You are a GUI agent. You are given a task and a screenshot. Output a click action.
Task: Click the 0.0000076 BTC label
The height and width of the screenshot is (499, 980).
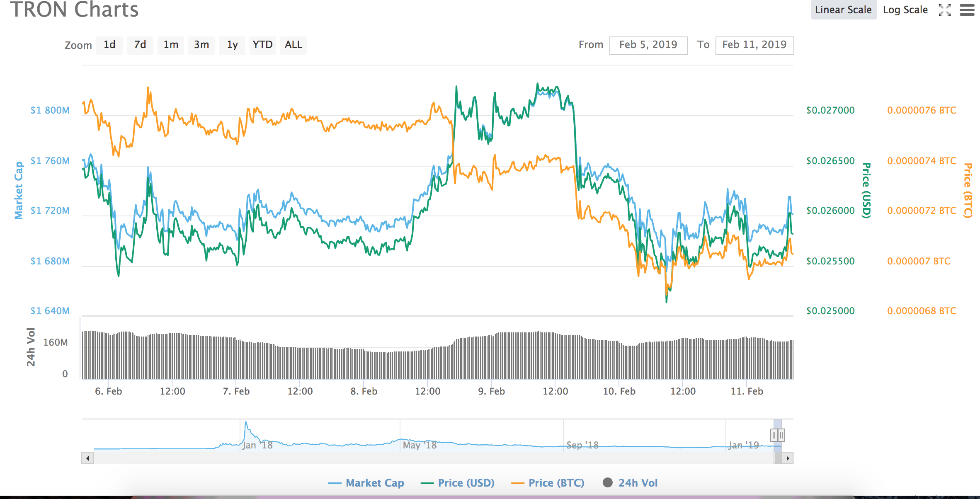(922, 110)
